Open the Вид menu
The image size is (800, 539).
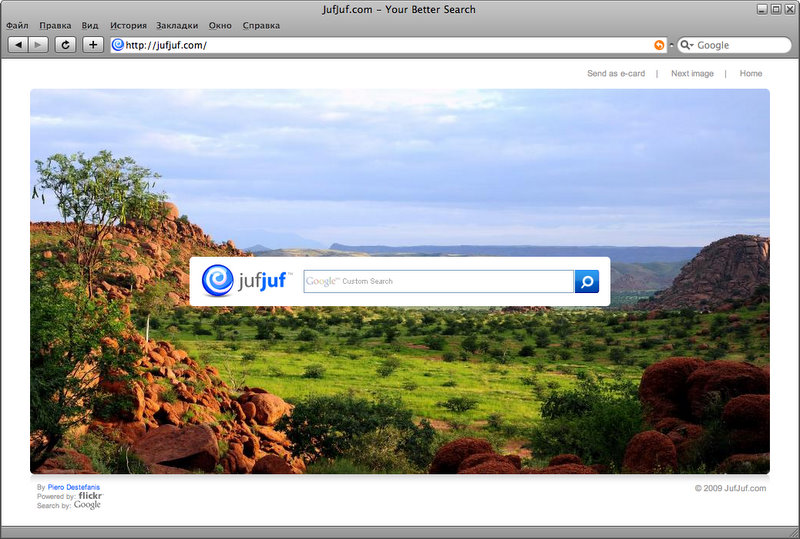90,25
